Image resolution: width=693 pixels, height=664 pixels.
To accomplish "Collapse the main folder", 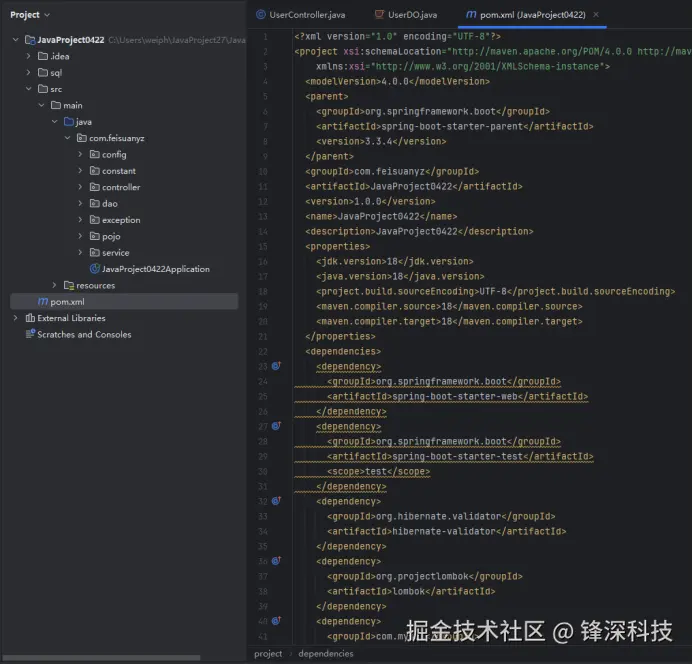I will [42, 105].
